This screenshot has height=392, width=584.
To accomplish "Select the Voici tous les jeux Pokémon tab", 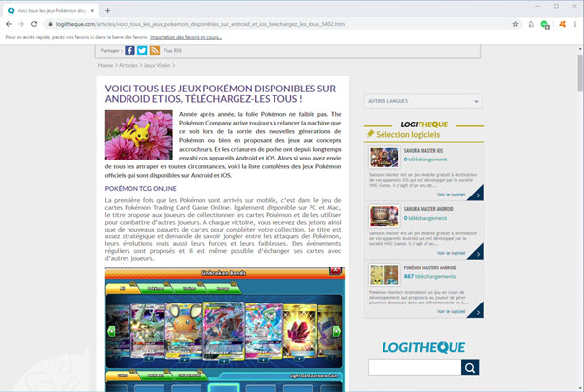I will (52, 11).
